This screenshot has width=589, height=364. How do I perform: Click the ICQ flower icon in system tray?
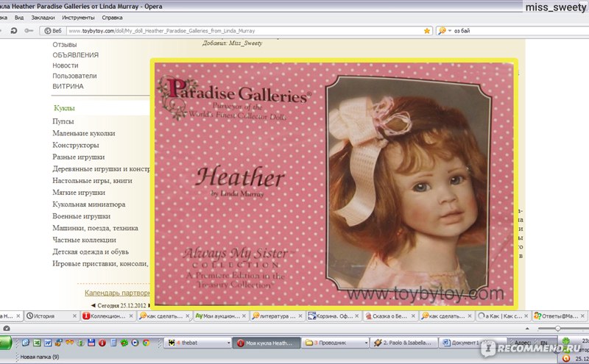click(566, 341)
